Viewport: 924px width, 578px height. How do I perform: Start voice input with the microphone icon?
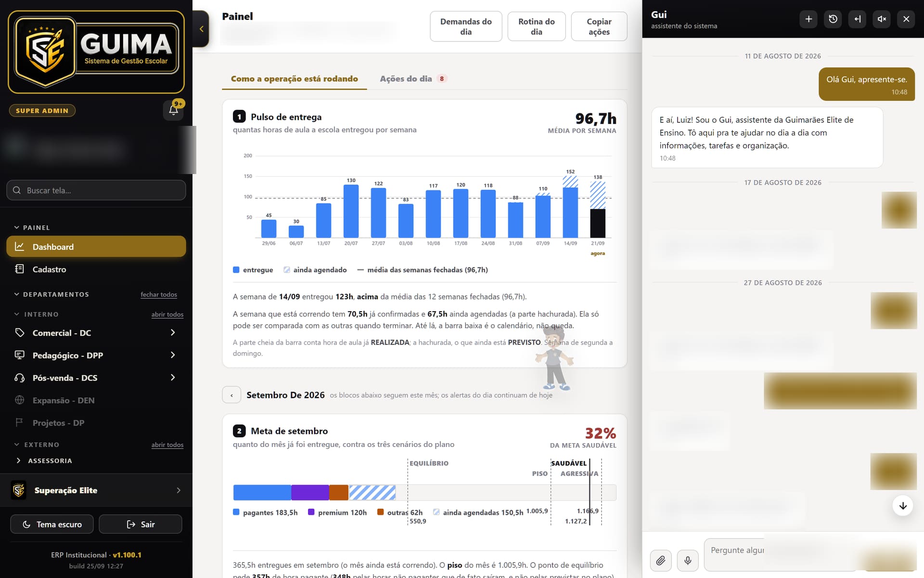[x=688, y=560]
